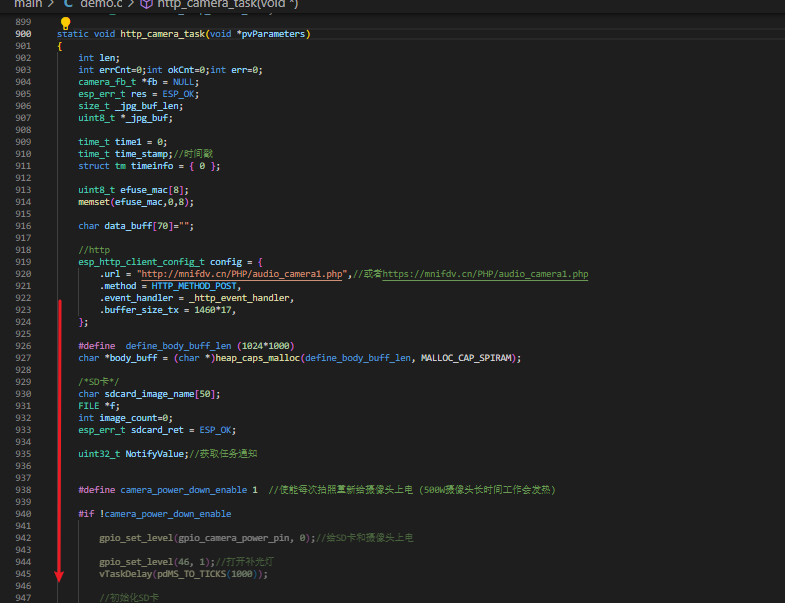Click the ESP_OK value on line 905

click(178, 94)
